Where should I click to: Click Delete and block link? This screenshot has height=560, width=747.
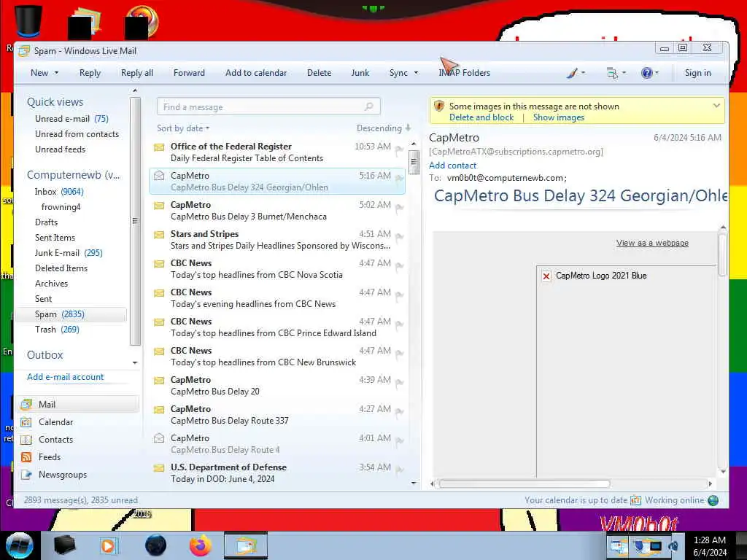[481, 117]
